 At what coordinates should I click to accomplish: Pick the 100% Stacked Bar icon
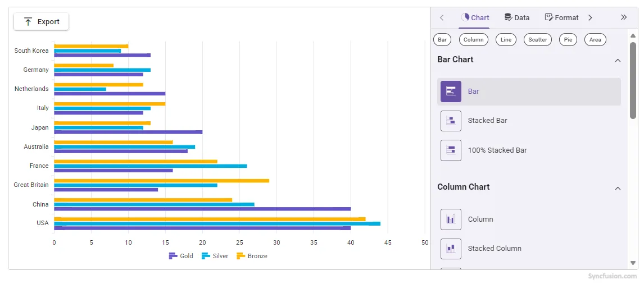(x=451, y=150)
